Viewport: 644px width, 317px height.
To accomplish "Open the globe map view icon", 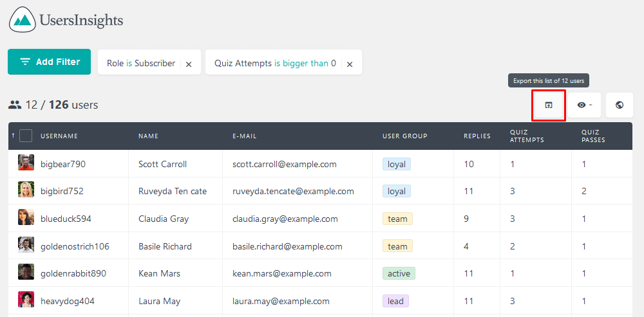I will pos(620,105).
